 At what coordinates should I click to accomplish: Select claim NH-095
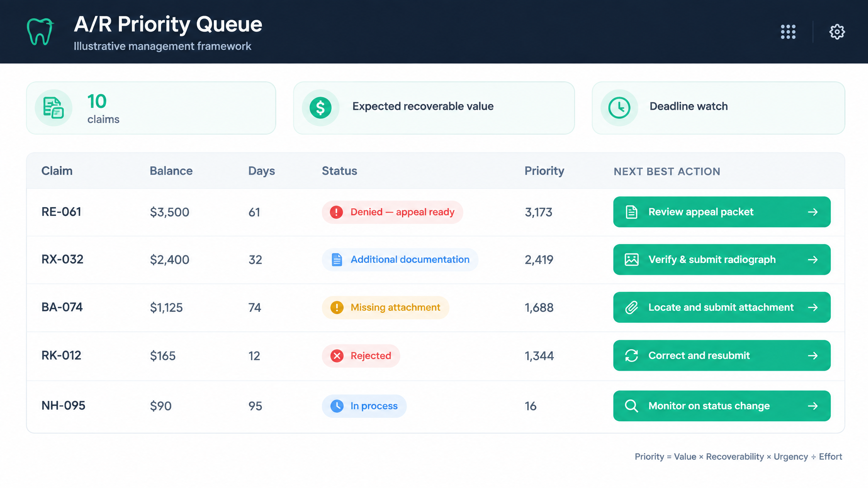(63, 406)
